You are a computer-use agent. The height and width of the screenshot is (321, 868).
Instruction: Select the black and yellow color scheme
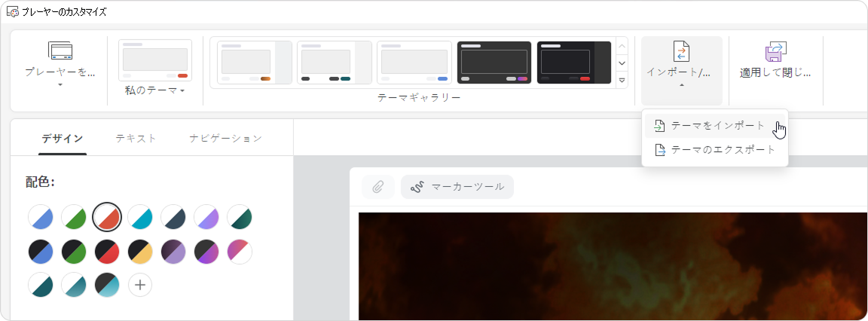click(x=140, y=252)
